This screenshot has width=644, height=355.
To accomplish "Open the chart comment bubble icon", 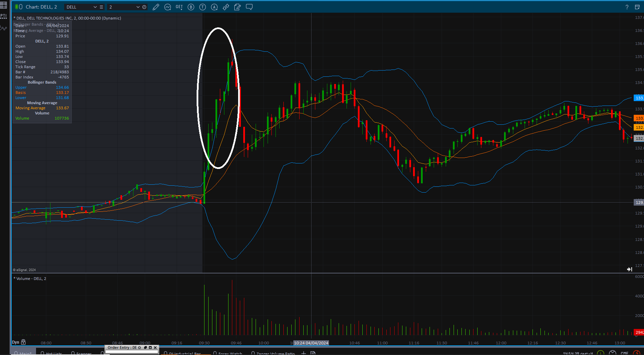I will click(x=249, y=7).
